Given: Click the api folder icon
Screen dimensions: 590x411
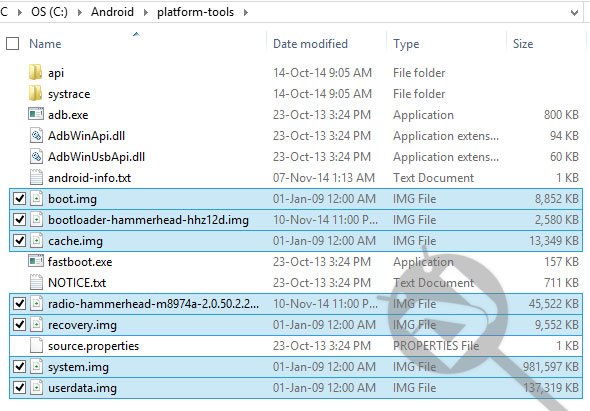Looking at the screenshot, I should 35,72.
